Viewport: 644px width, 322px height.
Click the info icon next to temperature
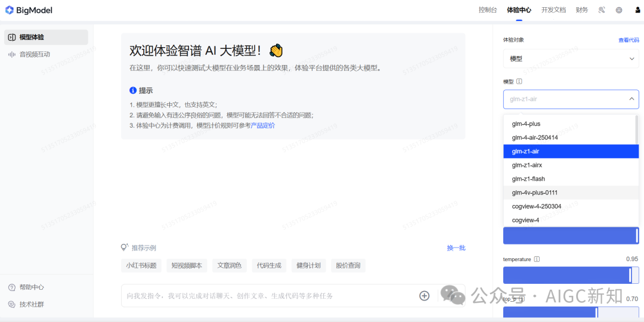(537, 259)
